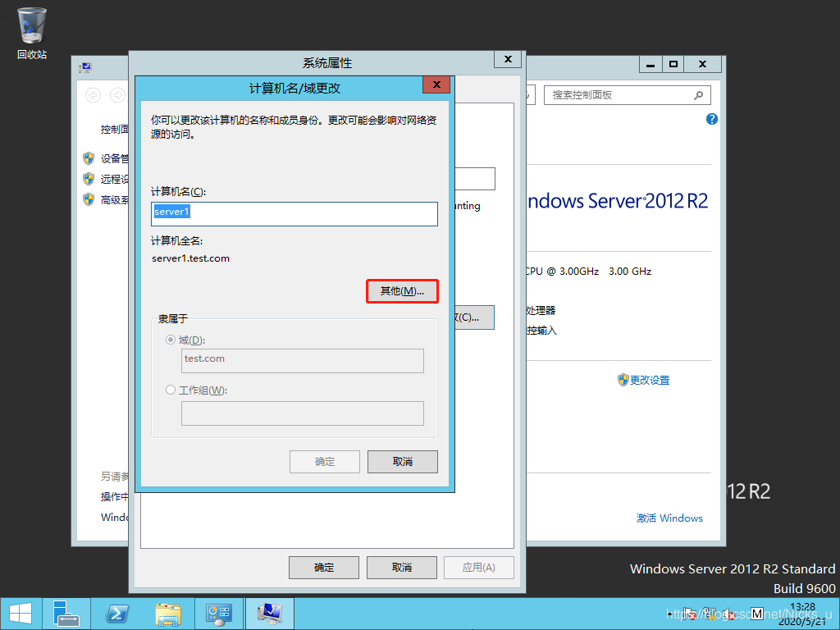Click the input method M tray icon

click(756, 614)
